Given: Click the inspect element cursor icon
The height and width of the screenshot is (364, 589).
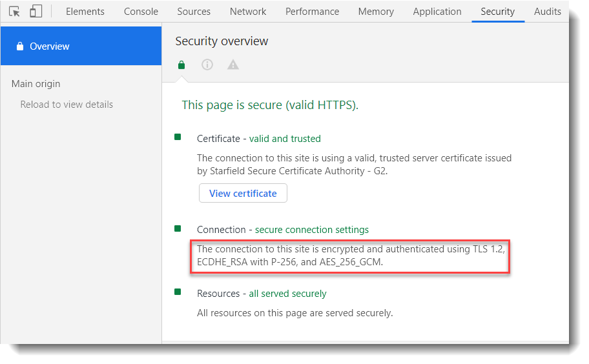Looking at the screenshot, I should click(x=15, y=12).
